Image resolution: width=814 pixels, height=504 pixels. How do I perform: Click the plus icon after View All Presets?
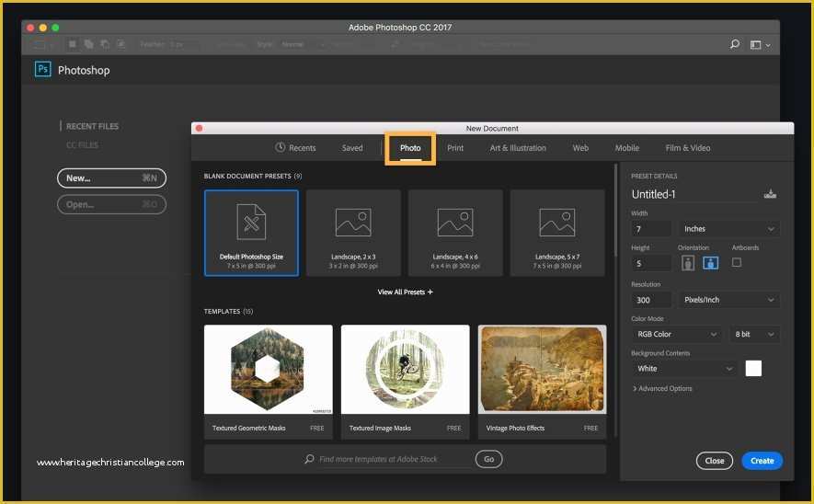430,292
